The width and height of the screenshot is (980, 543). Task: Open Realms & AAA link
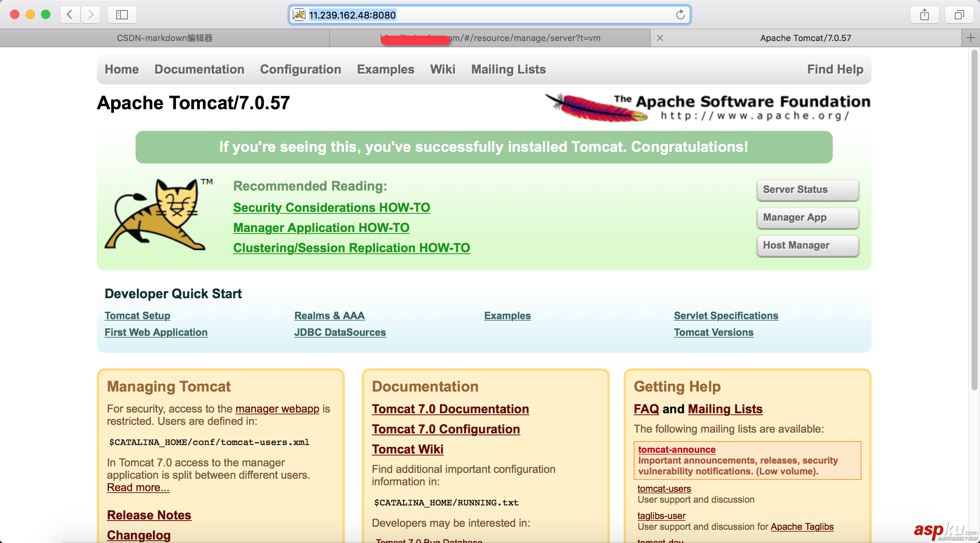tap(330, 316)
